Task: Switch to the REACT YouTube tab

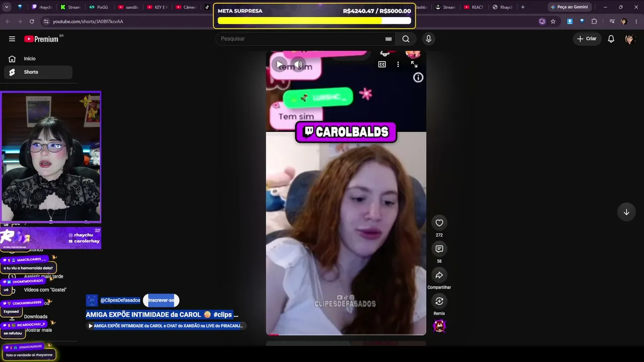Action: [x=474, y=7]
